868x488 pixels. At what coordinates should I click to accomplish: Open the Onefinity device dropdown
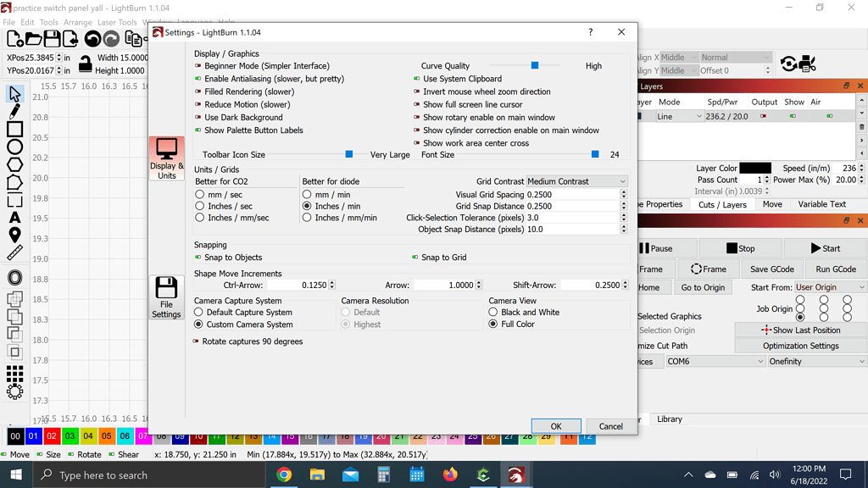coord(816,361)
